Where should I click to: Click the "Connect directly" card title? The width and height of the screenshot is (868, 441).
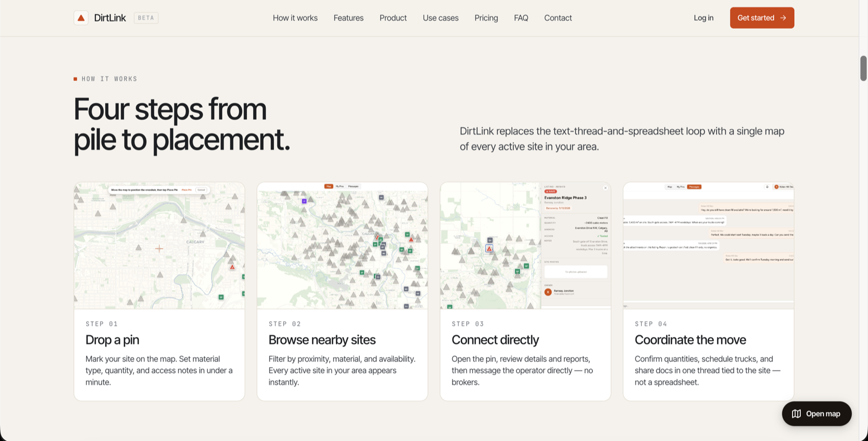click(x=495, y=340)
